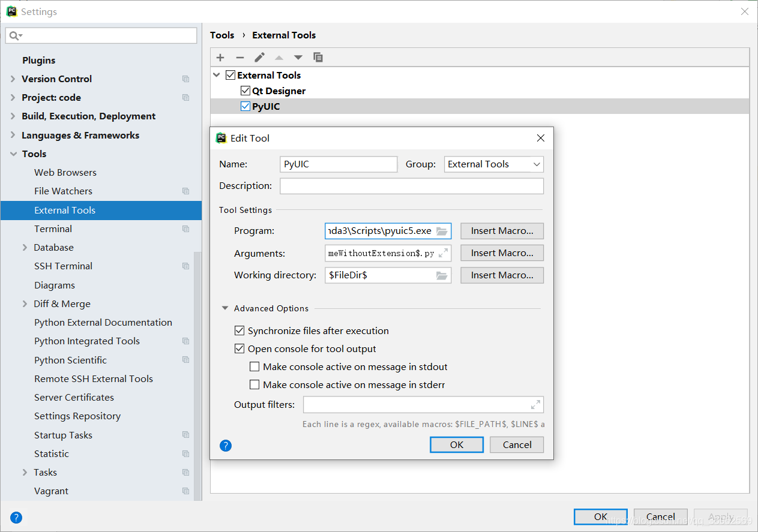Click the Output filters text field
The height and width of the screenshot is (532, 758).
pyautogui.click(x=423, y=405)
